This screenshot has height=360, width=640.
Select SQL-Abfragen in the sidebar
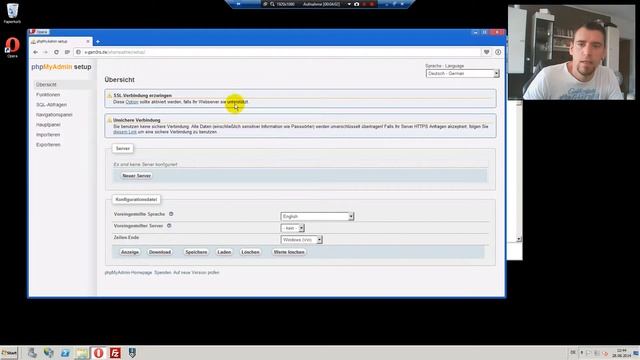[51, 105]
